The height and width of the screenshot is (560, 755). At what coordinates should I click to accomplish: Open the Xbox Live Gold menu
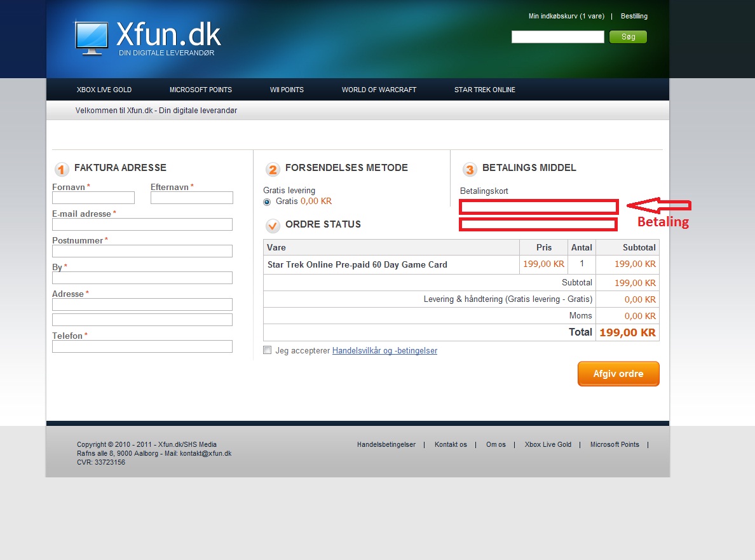104,90
